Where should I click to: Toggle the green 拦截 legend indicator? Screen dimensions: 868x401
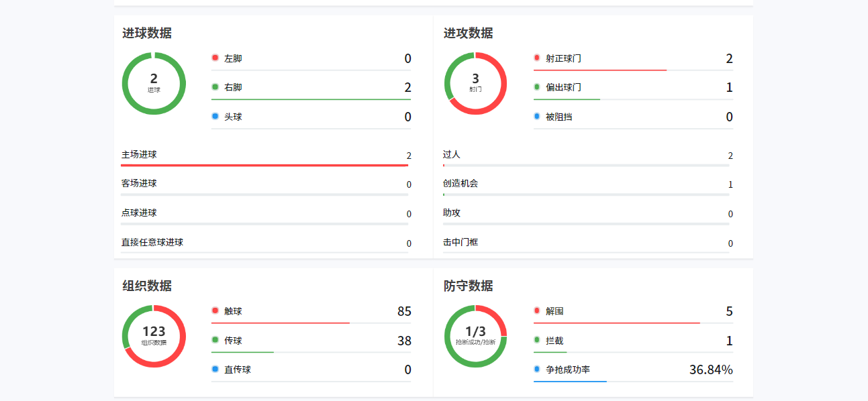pyautogui.click(x=537, y=340)
